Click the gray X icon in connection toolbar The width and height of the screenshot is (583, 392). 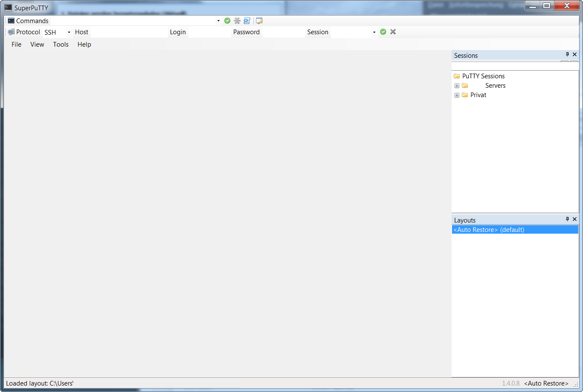coord(393,32)
